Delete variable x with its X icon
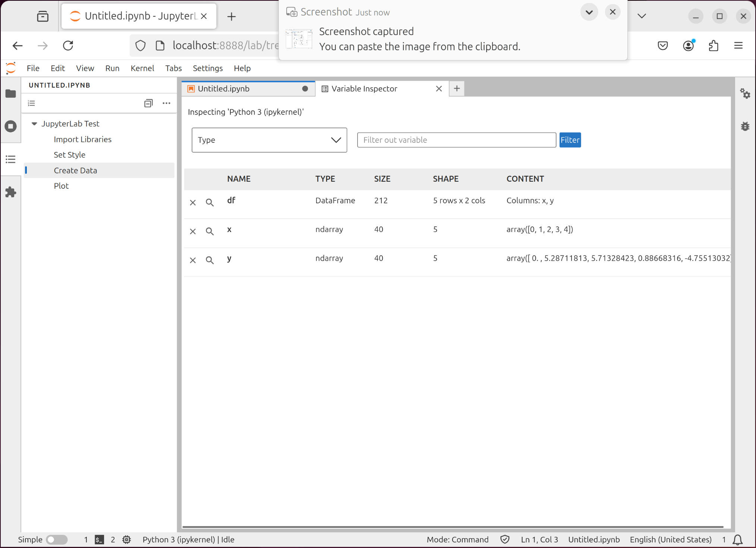The image size is (756, 548). (x=193, y=231)
